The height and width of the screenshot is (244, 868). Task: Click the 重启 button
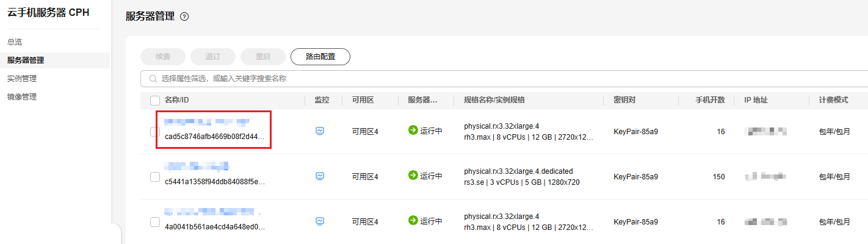coord(263,57)
